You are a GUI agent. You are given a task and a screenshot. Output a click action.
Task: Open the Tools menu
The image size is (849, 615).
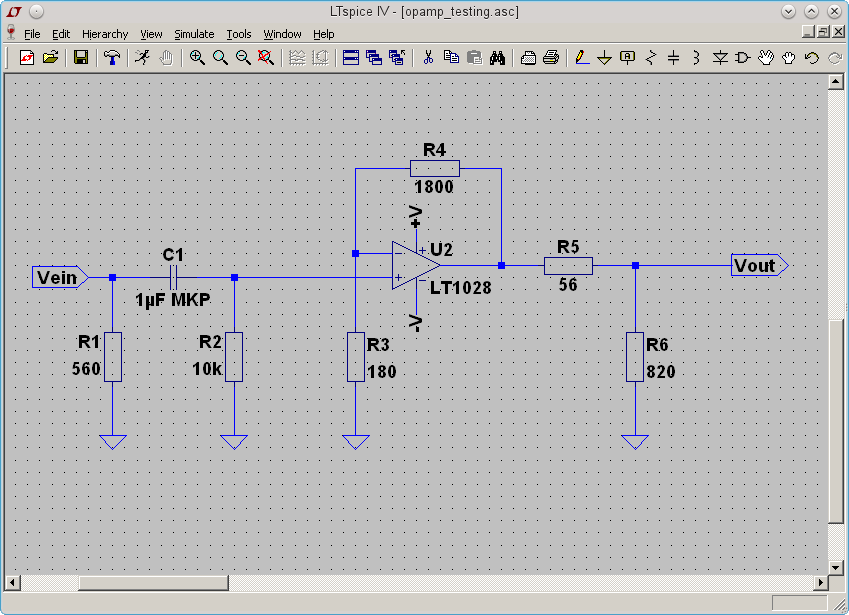[239, 34]
